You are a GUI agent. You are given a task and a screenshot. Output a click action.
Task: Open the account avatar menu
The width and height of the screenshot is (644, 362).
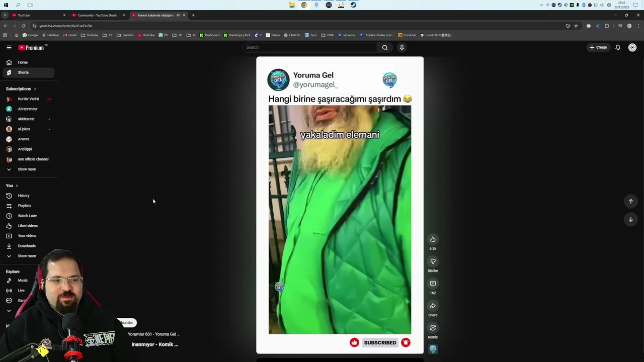pos(632,47)
